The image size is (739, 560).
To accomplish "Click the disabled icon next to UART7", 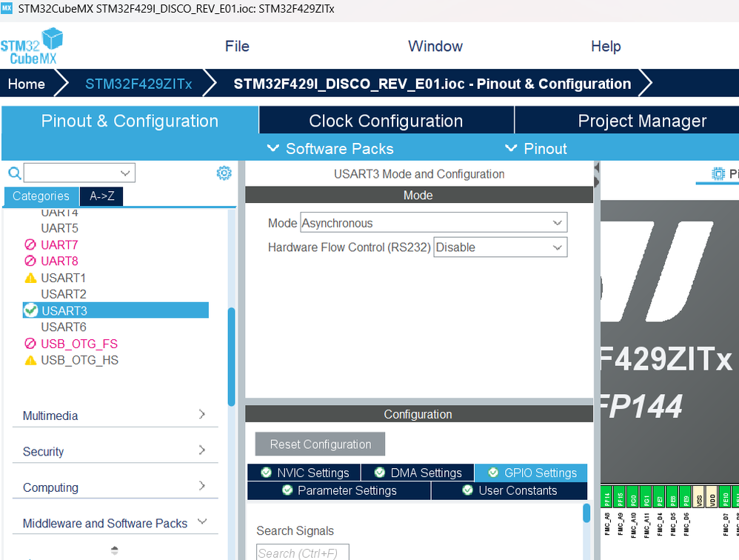I will tap(30, 244).
